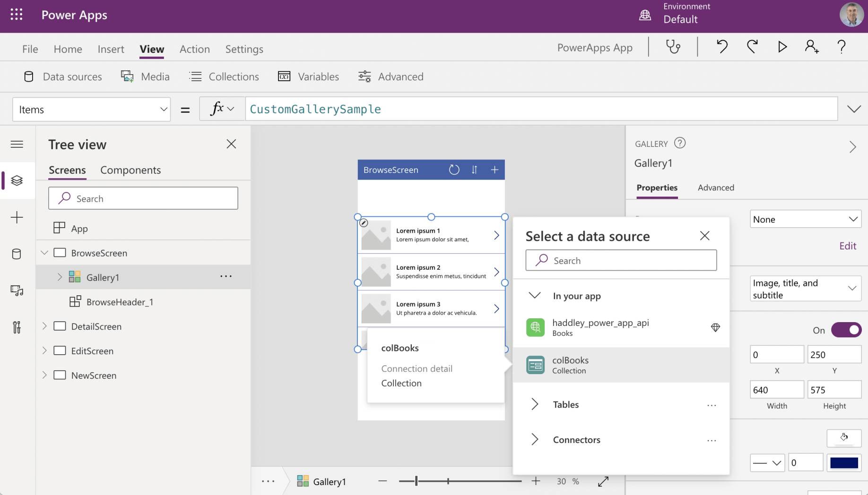This screenshot has width=868, height=495.
Task: Open the Share user icon
Action: 811,47
